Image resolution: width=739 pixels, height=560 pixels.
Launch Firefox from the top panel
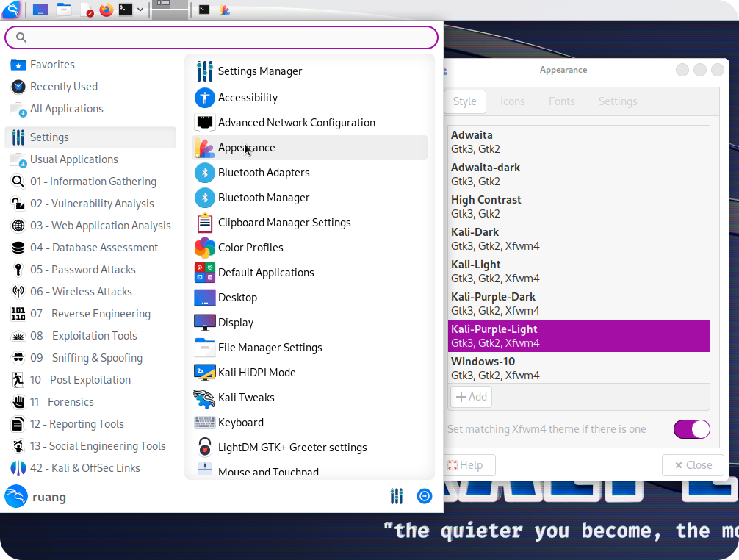click(x=107, y=10)
